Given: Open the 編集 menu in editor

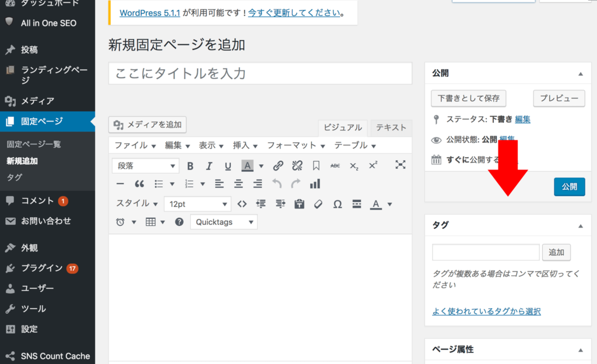Looking at the screenshot, I should 177,145.
